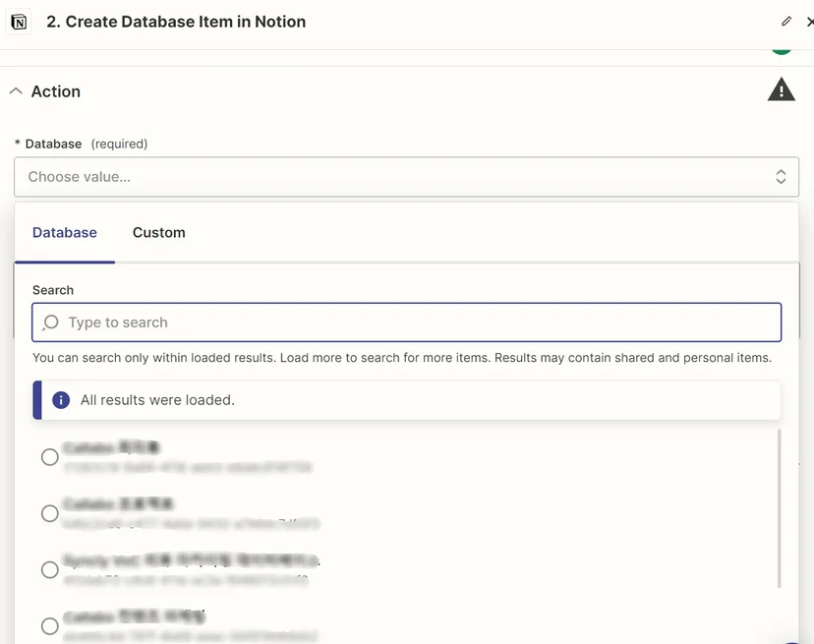
Task: Switch to the Database tab
Action: pos(64,233)
